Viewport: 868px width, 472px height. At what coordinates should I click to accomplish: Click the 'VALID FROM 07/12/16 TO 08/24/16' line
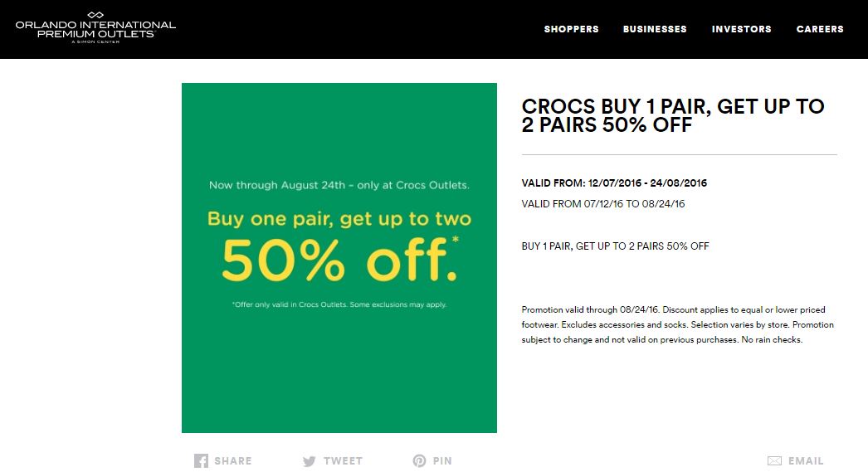pos(602,203)
